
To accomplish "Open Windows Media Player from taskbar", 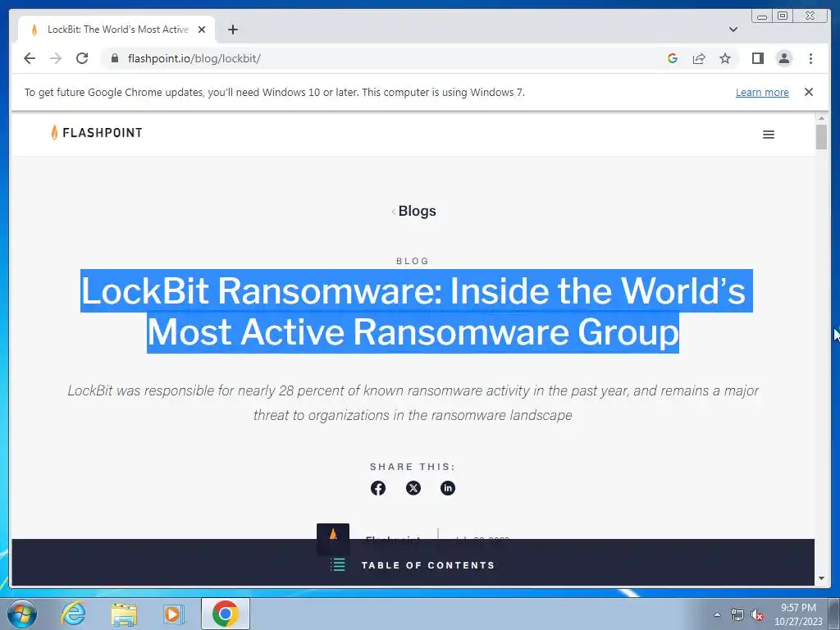I will (x=174, y=614).
